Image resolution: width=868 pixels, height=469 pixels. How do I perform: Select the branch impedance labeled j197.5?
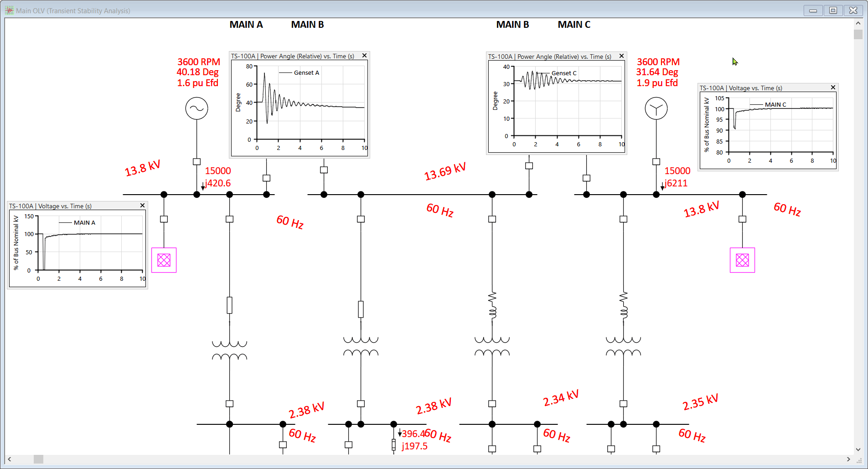pos(393,444)
